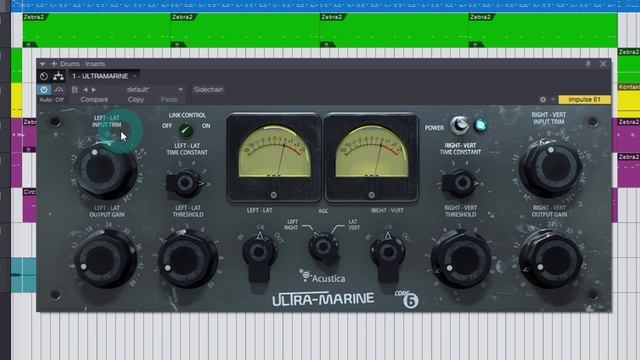Open the routing view icon
This screenshot has height=360, width=640.
58,76
